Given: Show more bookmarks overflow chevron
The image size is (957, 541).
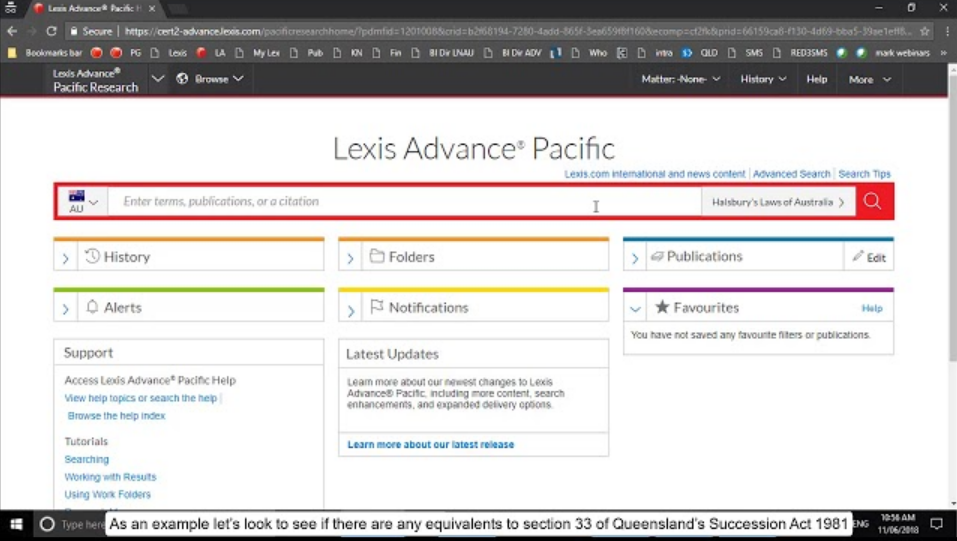Looking at the screenshot, I should pyautogui.click(x=944, y=53).
